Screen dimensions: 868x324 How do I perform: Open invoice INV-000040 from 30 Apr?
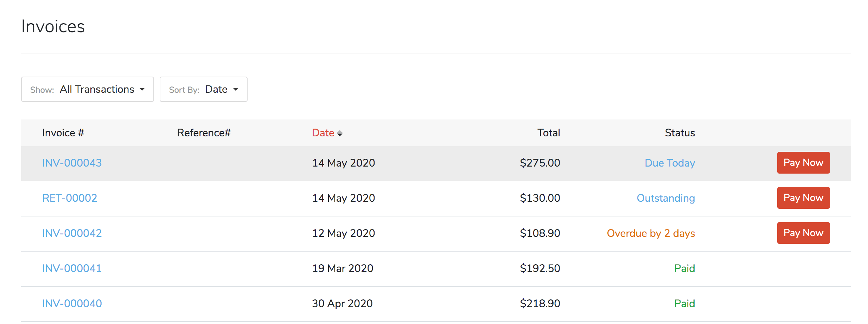[71, 303]
